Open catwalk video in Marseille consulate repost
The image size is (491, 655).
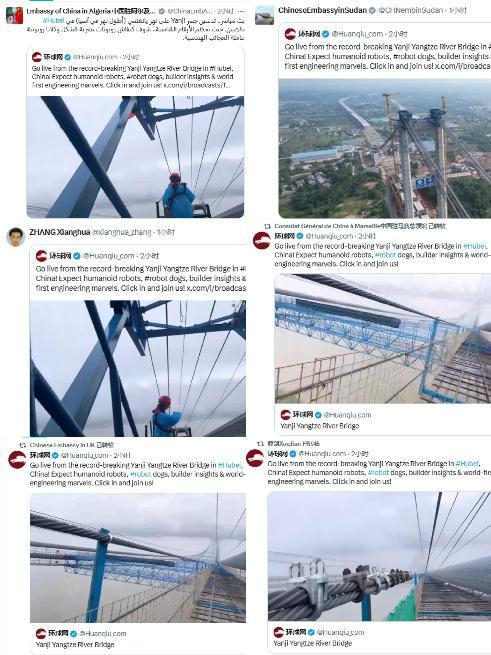tap(383, 338)
